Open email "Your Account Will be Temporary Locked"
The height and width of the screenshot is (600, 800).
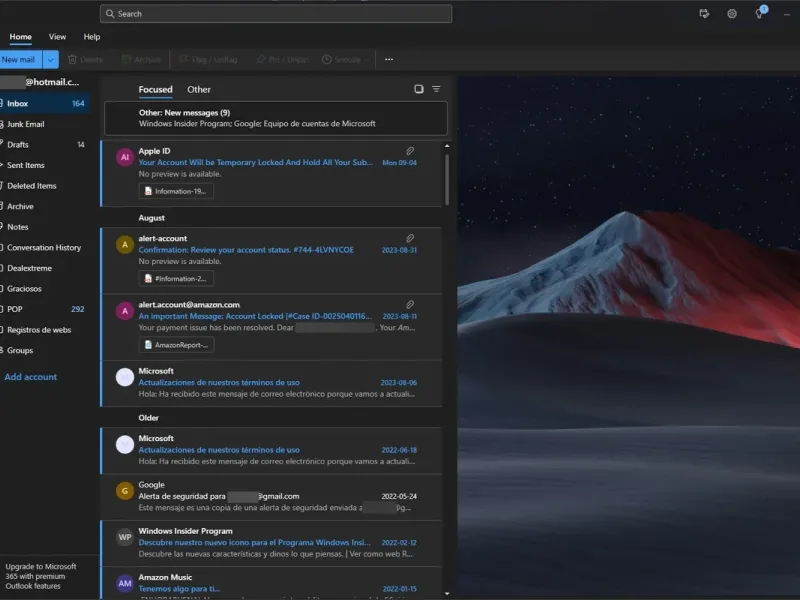(272, 173)
